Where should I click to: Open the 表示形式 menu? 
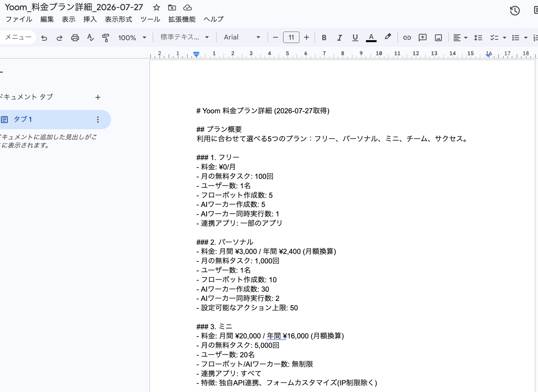[118, 19]
